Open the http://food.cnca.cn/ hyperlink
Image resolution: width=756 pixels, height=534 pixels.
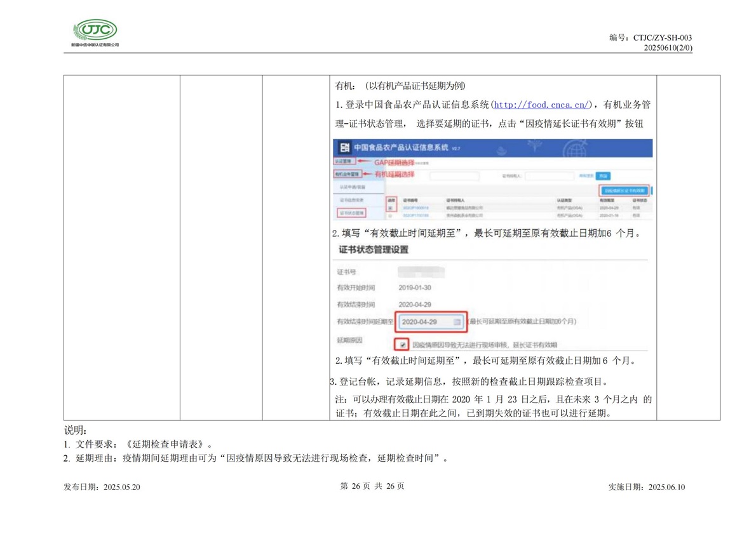click(x=542, y=105)
